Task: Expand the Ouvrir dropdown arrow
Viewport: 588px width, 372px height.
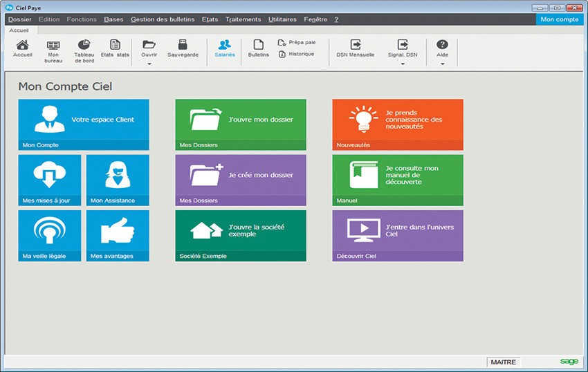Action: click(x=149, y=64)
